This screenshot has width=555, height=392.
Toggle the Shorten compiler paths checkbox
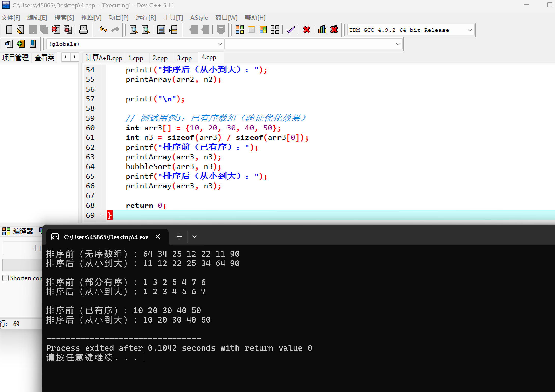tap(5, 278)
